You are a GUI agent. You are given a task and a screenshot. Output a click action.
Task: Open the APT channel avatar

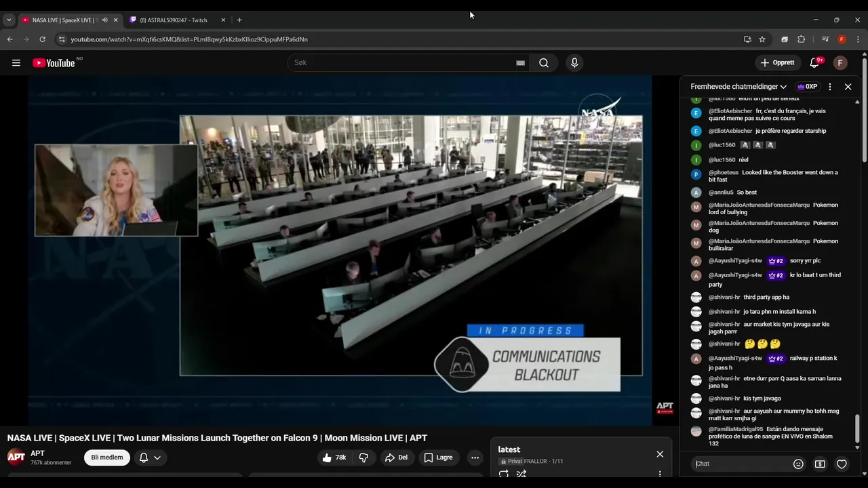[16, 457]
